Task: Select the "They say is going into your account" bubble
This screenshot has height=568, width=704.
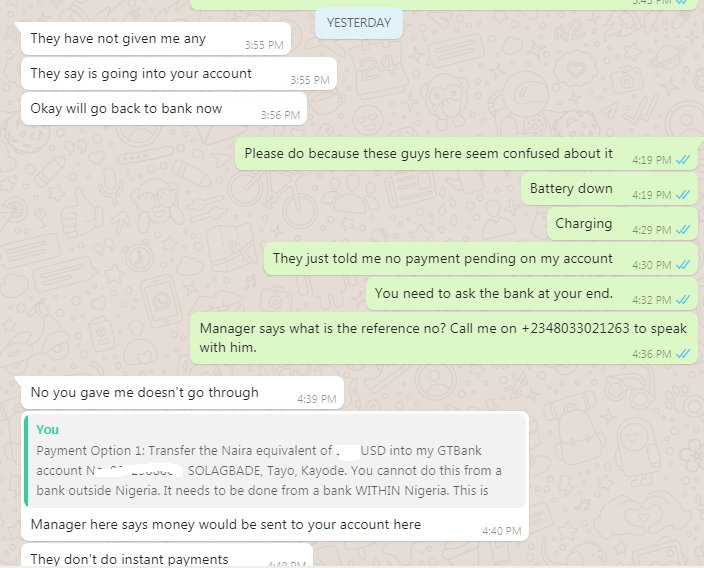Action: (179, 74)
